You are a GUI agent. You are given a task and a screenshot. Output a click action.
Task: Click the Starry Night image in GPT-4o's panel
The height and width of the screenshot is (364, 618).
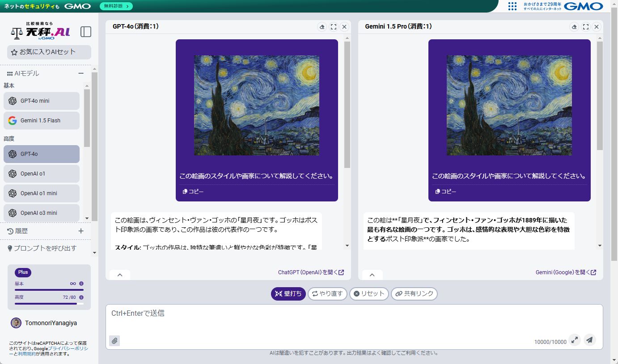click(256, 105)
